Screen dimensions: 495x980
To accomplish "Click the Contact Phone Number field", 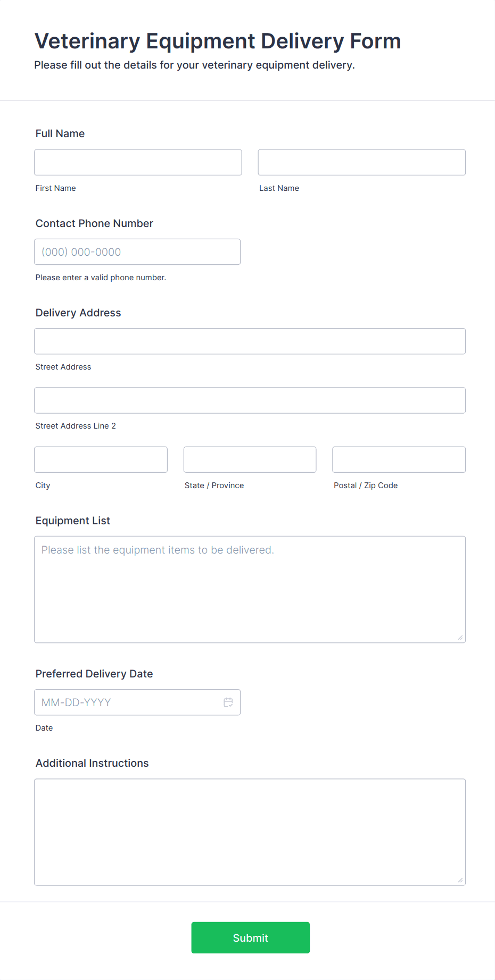I will (x=137, y=252).
